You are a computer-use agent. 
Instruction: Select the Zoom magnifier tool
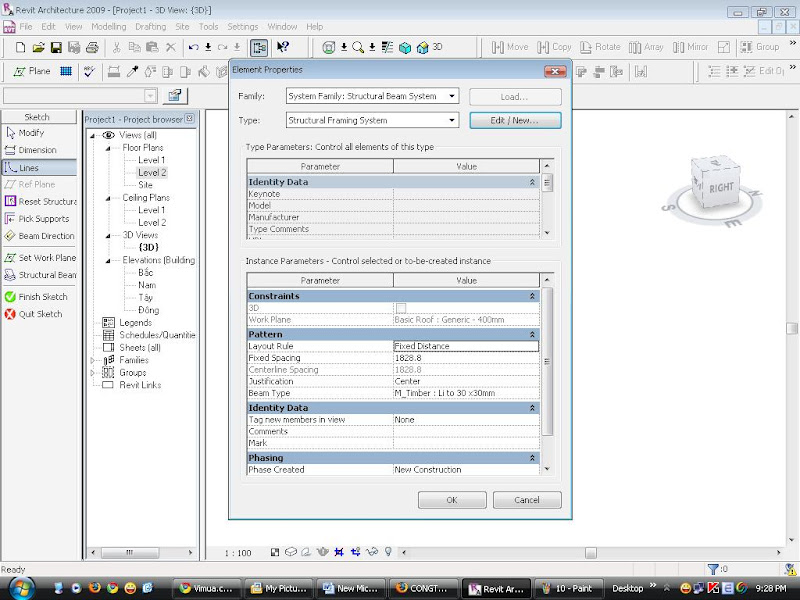click(x=358, y=47)
